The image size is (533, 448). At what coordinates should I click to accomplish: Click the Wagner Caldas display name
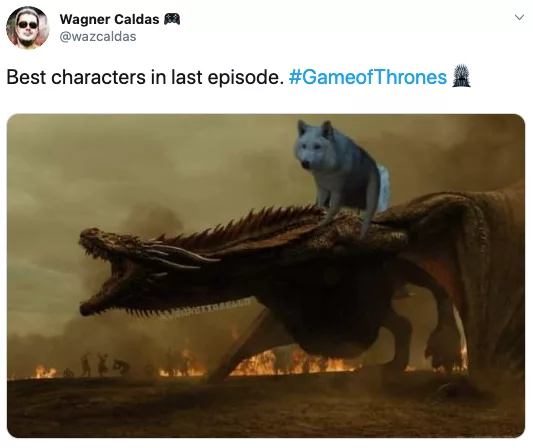pos(109,19)
